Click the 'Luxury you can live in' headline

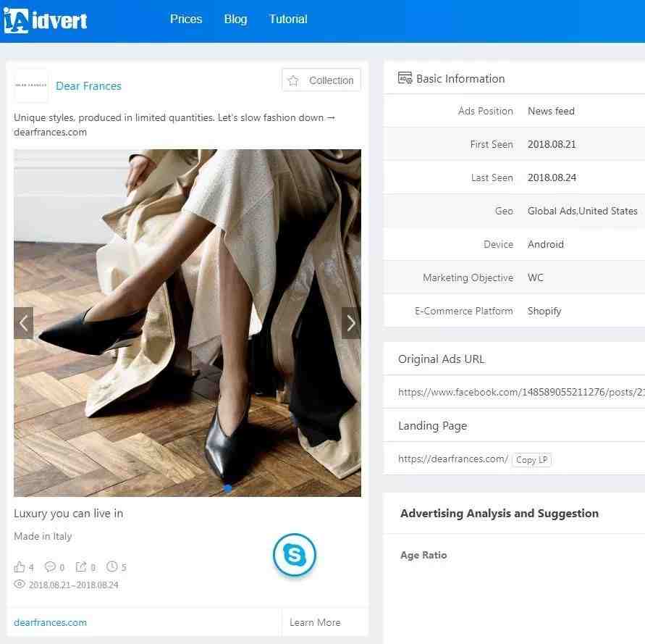click(x=68, y=514)
